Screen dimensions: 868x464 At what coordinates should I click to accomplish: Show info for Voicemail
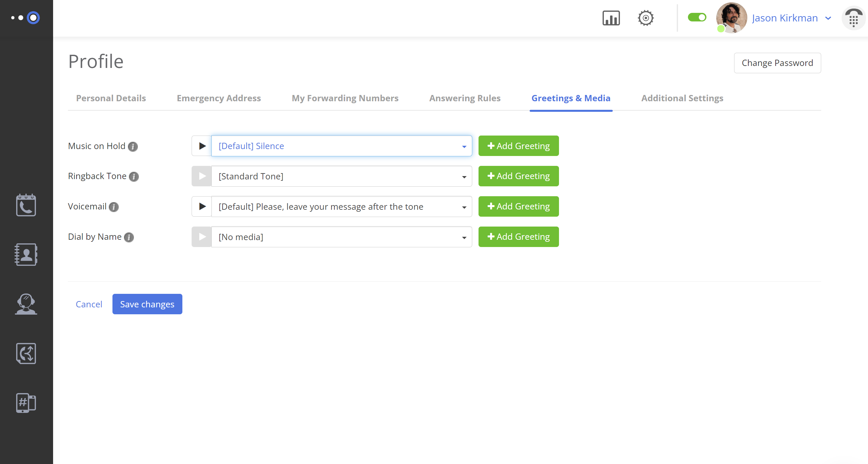coord(114,207)
